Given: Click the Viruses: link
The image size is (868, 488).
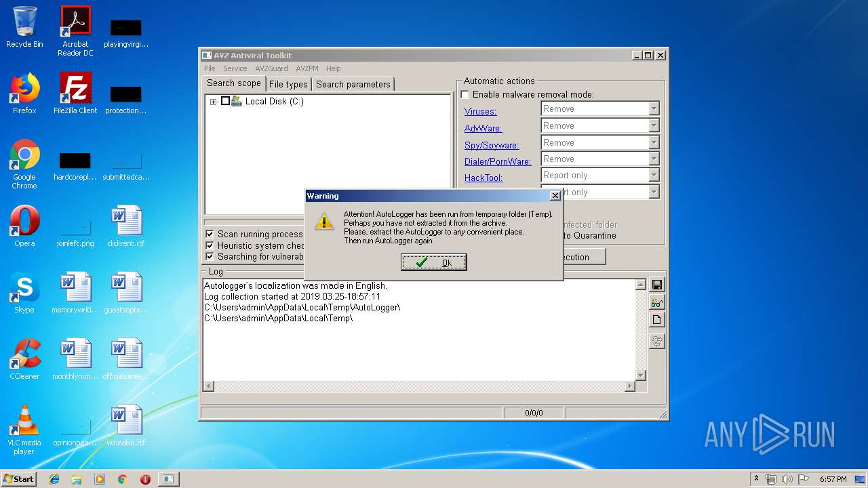Looking at the screenshot, I should 480,111.
